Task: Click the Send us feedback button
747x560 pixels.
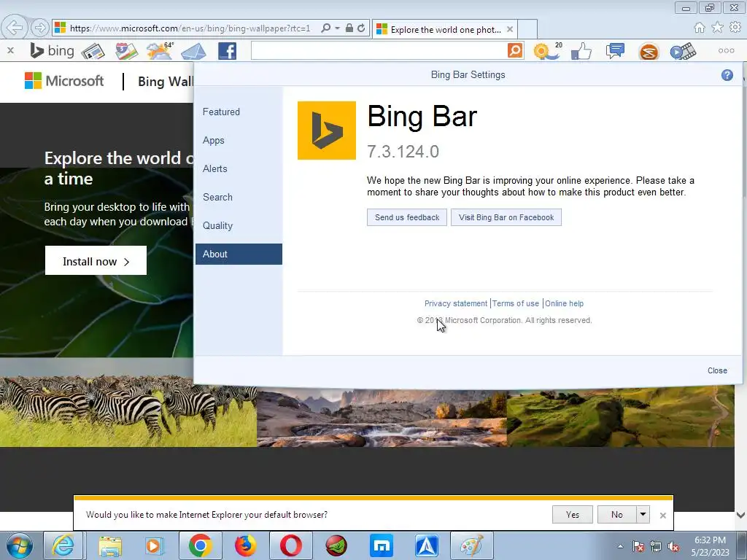Action: [x=407, y=217]
